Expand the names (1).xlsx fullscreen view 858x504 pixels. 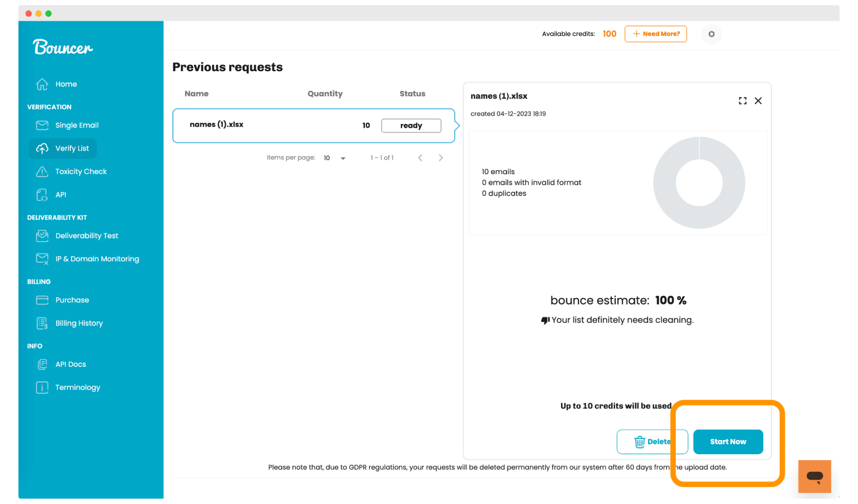point(742,101)
